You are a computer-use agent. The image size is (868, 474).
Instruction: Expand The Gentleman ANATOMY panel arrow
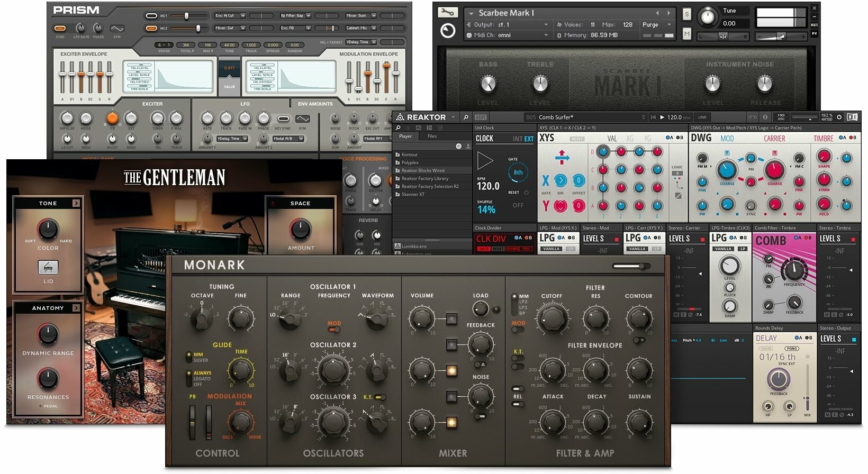[76, 308]
